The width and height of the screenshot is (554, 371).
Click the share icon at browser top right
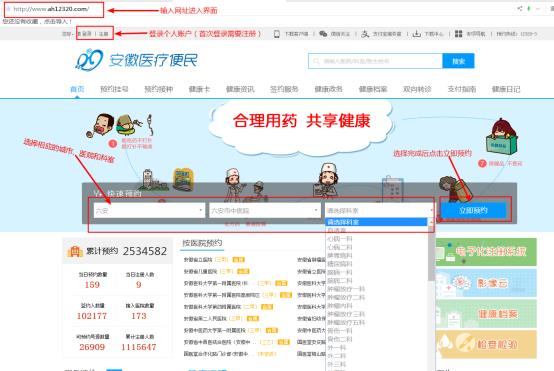click(519, 8)
